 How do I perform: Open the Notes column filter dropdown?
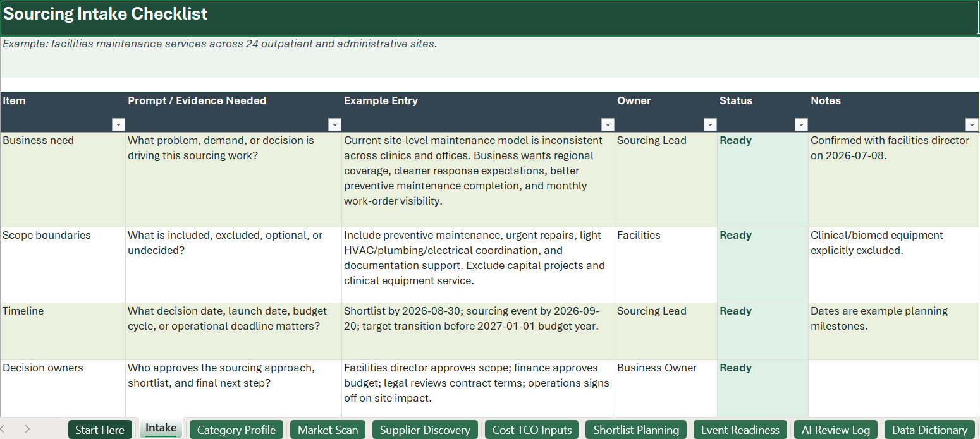pos(972,124)
